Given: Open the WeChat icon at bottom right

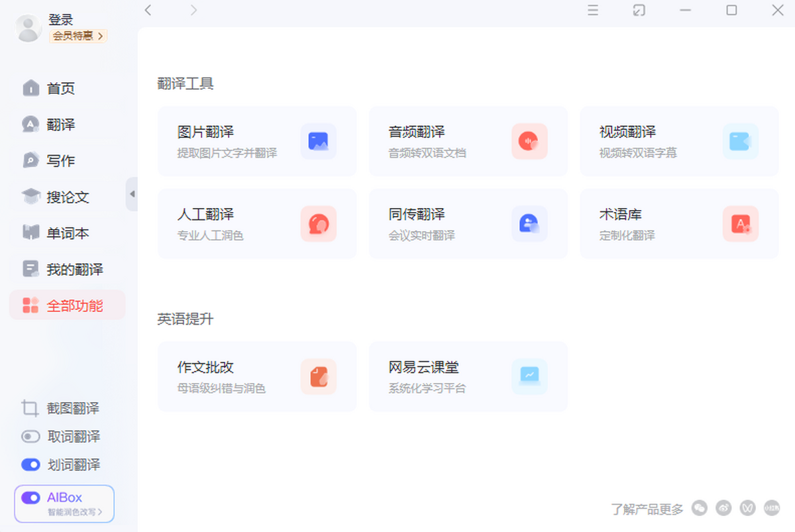Looking at the screenshot, I should (700, 508).
